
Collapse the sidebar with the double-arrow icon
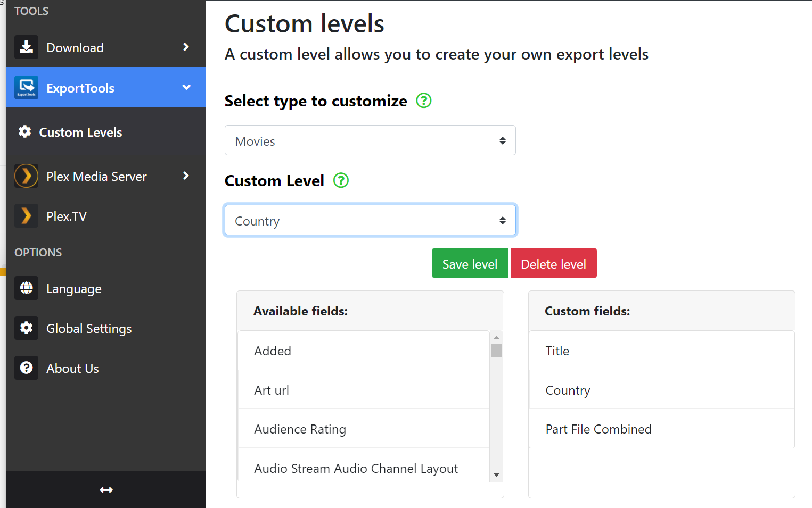click(106, 490)
